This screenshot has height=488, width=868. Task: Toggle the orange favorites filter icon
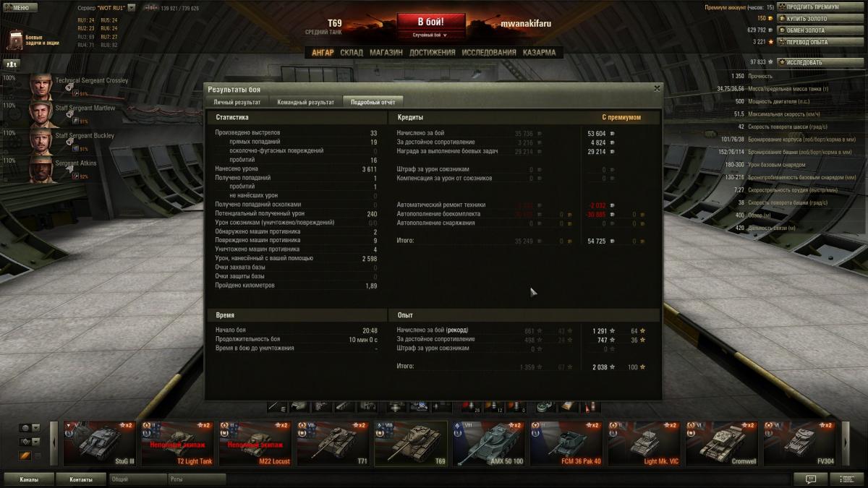(25, 455)
